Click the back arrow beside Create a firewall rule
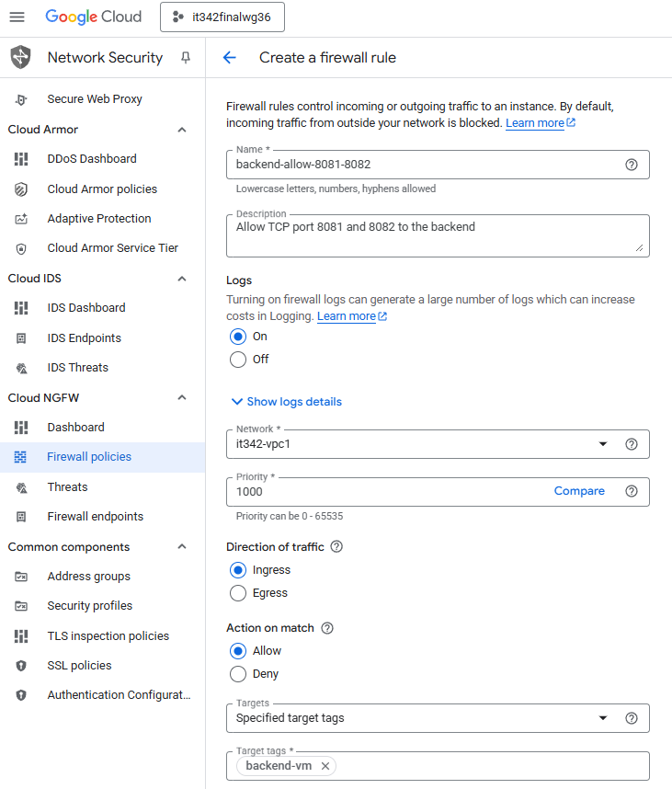Screen dimensions: 672x789 [x=230, y=58]
